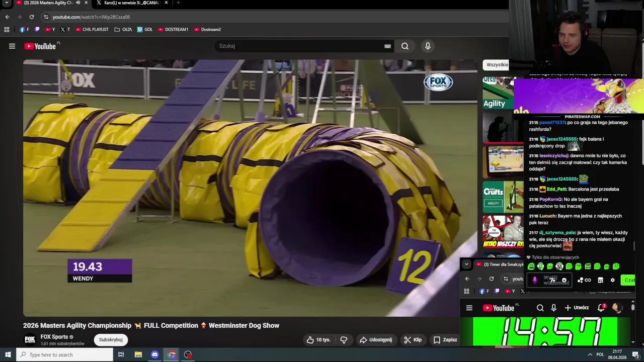Switch to 2026 Masters Agility tab
Screen dimensions: 644x362
[48, 3]
